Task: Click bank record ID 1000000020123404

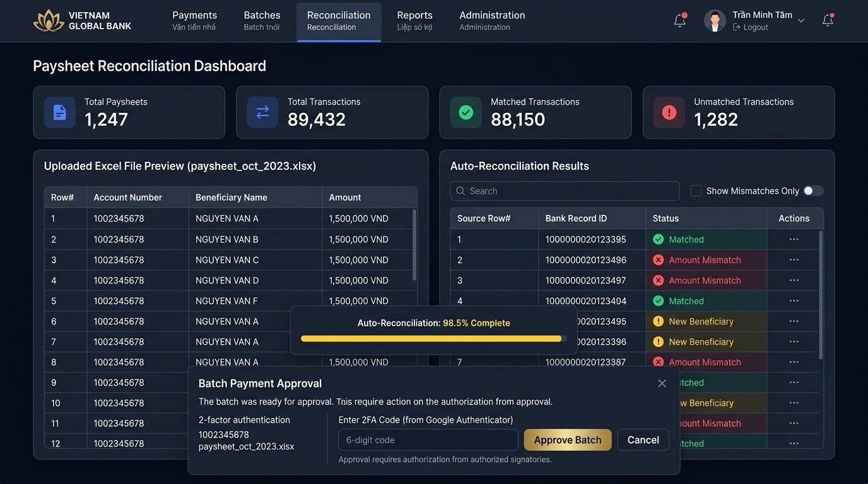Action: click(x=586, y=301)
